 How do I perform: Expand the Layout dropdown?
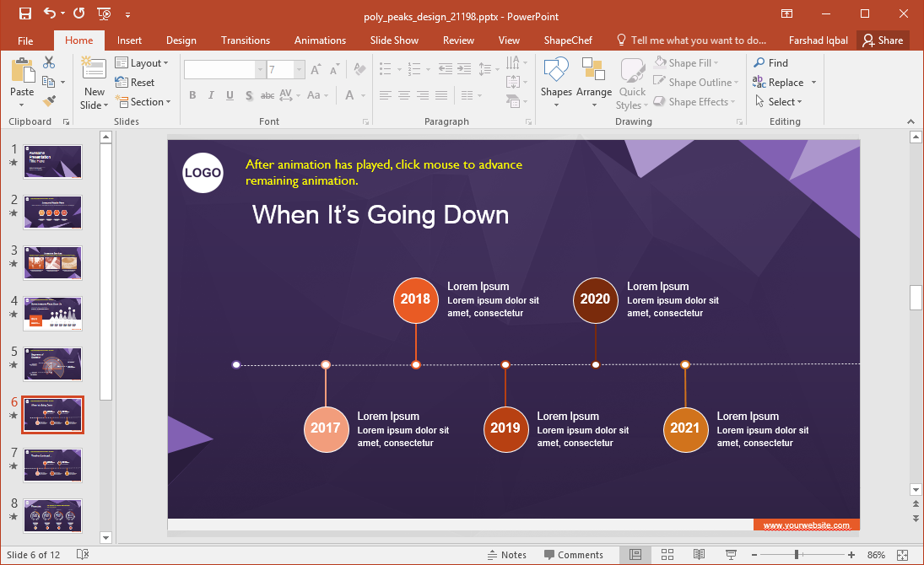pyautogui.click(x=142, y=62)
